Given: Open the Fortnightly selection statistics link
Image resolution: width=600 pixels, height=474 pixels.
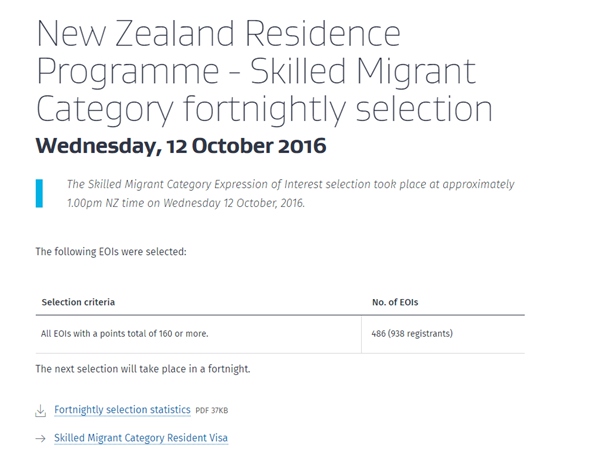Looking at the screenshot, I should coord(122,410).
